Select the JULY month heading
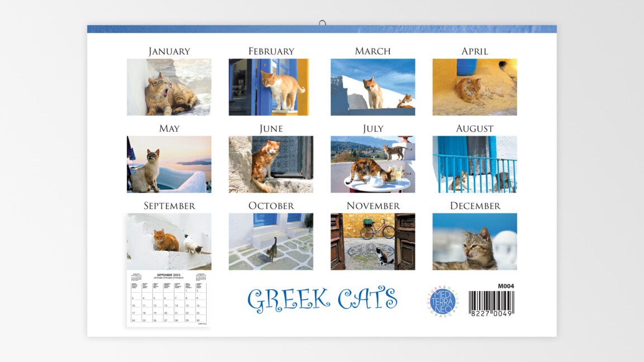 [373, 129]
